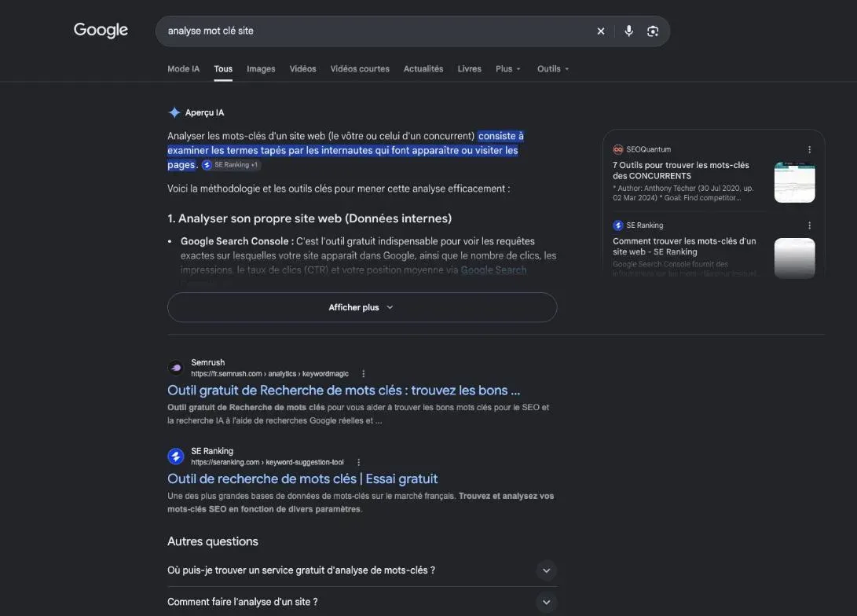Open the Actualités tab

[423, 69]
